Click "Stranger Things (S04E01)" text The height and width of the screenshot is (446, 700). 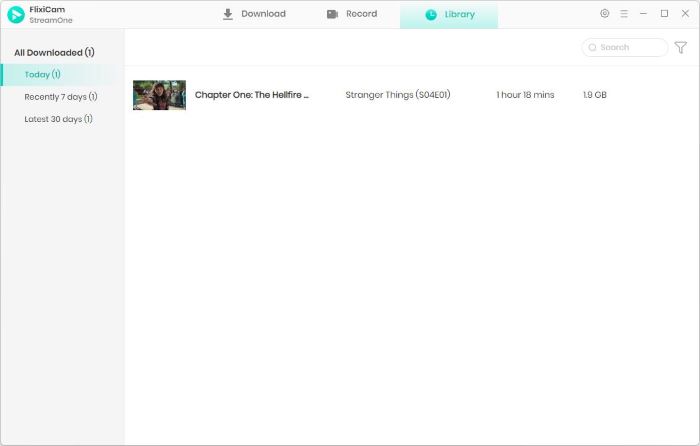pos(398,95)
